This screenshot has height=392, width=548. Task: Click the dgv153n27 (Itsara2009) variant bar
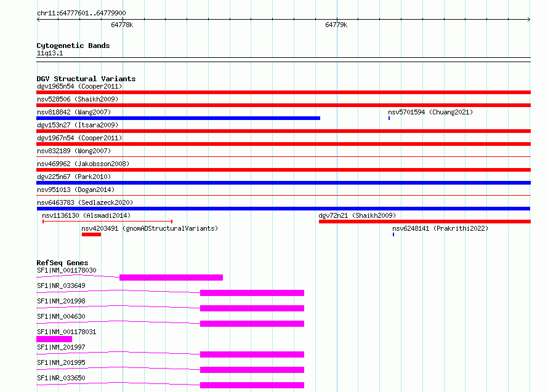click(x=283, y=131)
